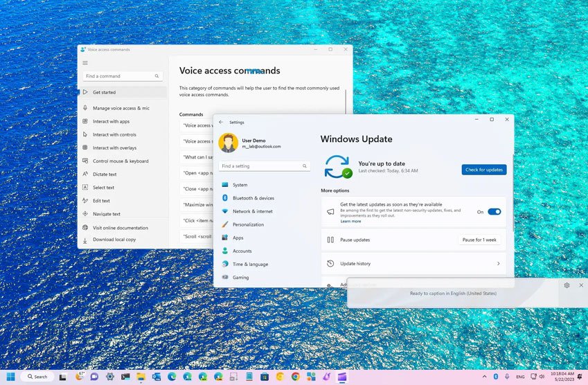Screen dimensions: 588x385
Task: Open the Pause for 1 week dropdown
Action: [x=479, y=240]
